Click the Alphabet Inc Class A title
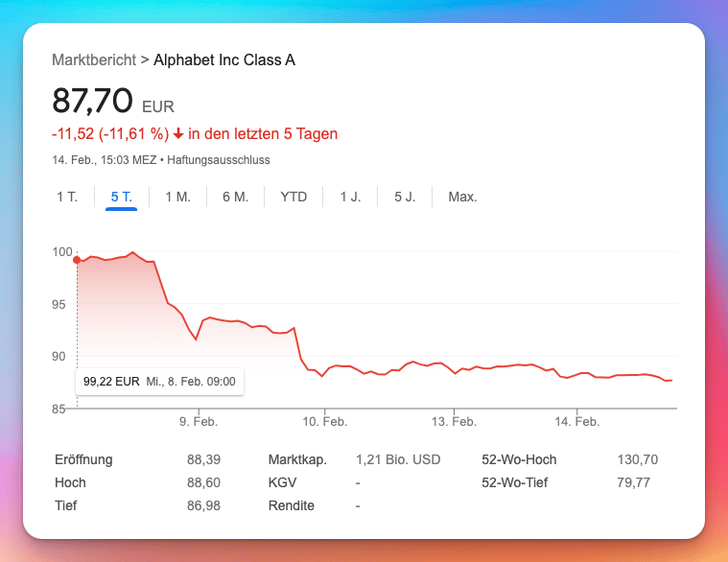The image size is (728, 562). tap(224, 59)
